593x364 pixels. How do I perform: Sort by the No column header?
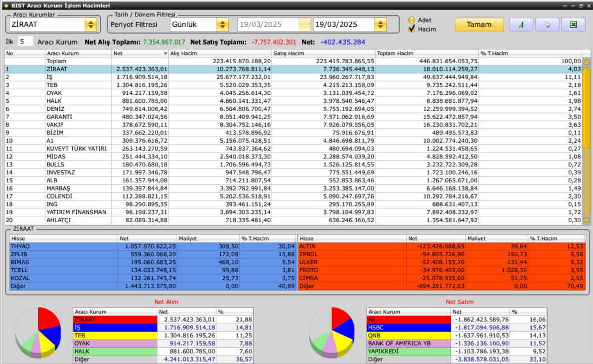[25, 53]
